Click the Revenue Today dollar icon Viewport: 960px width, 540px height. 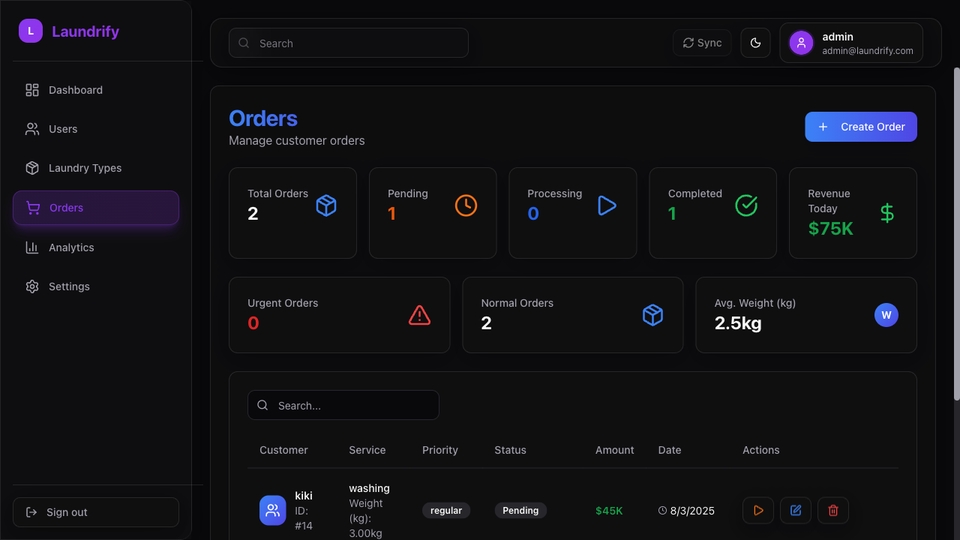click(887, 213)
